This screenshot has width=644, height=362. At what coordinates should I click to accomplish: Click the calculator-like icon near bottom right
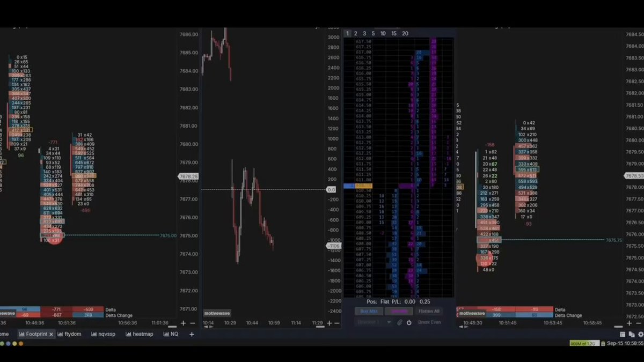click(623, 334)
